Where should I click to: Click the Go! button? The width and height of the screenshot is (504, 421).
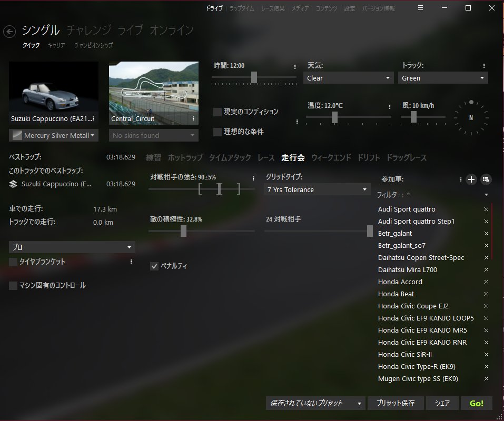(477, 403)
